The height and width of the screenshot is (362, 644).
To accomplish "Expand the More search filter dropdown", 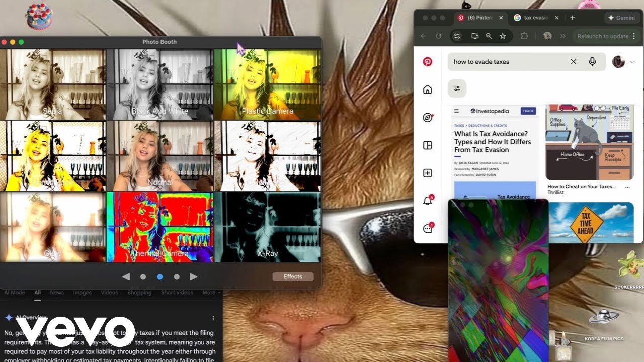I will pos(211,293).
